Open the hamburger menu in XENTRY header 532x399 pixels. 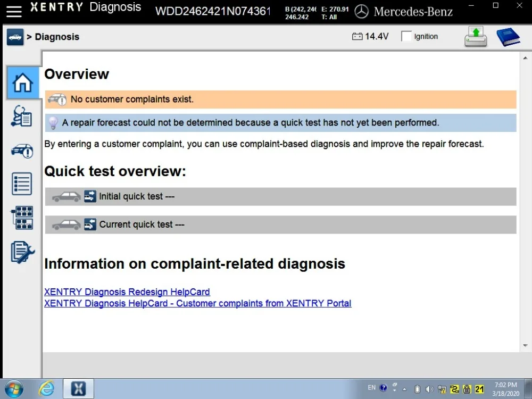[14, 11]
